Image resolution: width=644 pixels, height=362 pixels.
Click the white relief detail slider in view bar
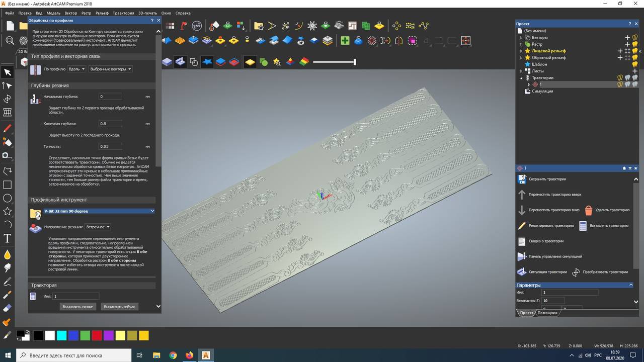pyautogui.click(x=334, y=62)
